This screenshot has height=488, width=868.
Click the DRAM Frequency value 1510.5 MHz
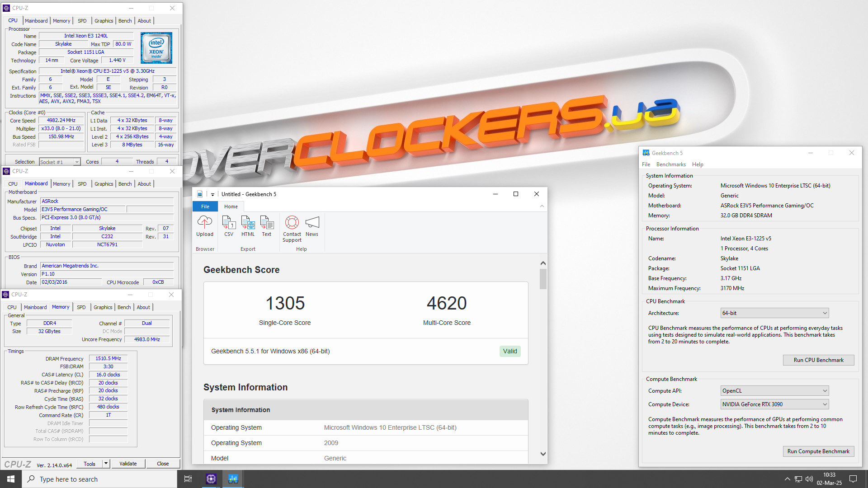pyautogui.click(x=108, y=358)
